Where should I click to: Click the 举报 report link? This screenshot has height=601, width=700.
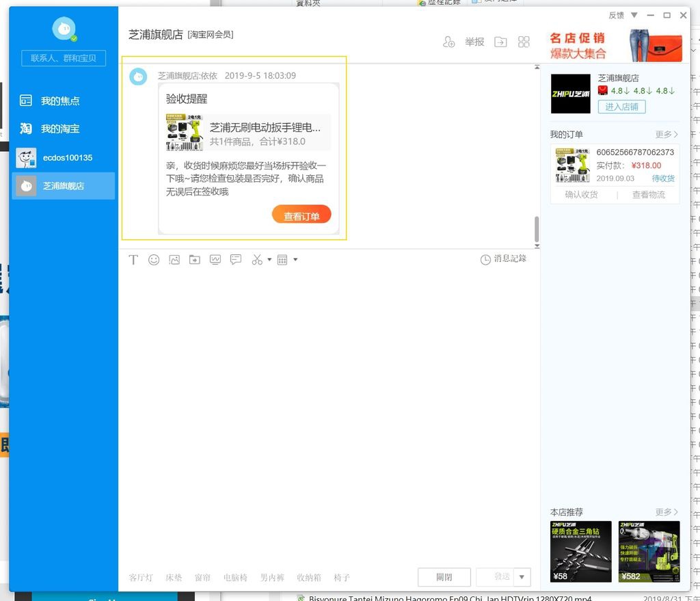pos(474,42)
